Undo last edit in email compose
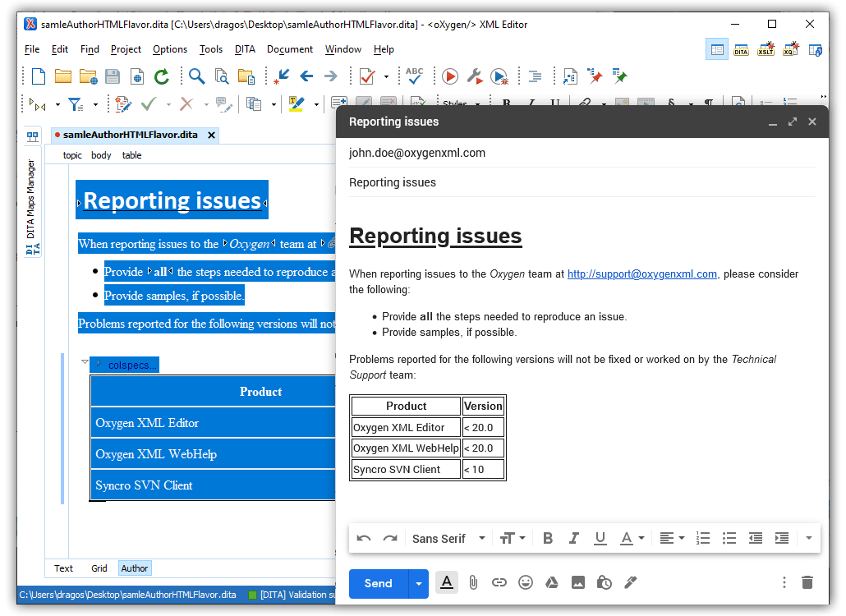 point(364,538)
